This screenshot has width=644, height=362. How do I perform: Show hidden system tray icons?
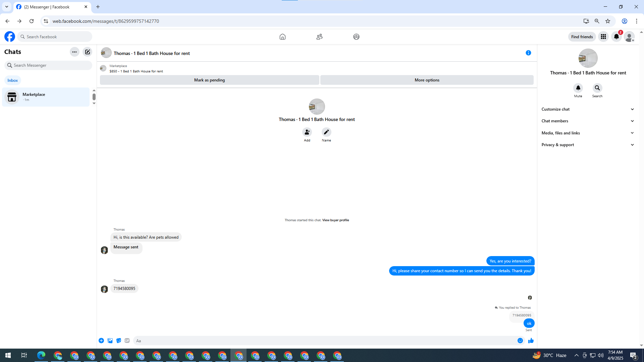click(576, 355)
